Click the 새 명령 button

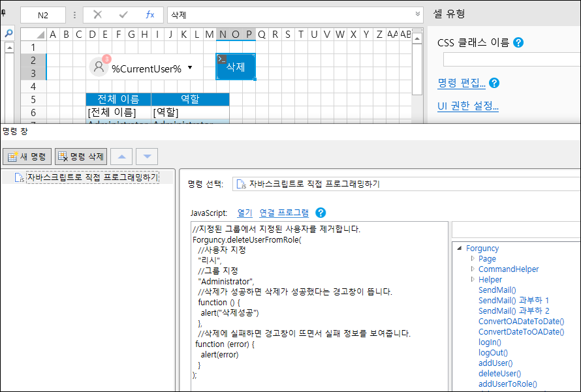tap(27, 157)
